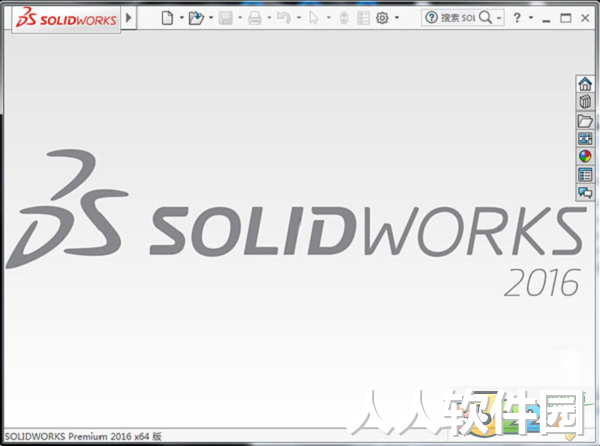Click the Rebuild traffic light icon
Viewport: 600px width, 446px height.
click(x=344, y=18)
